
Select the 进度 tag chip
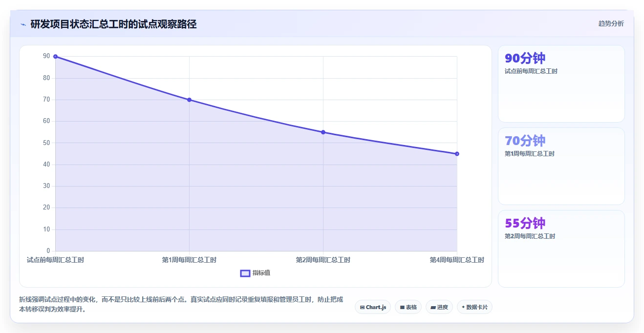click(439, 307)
